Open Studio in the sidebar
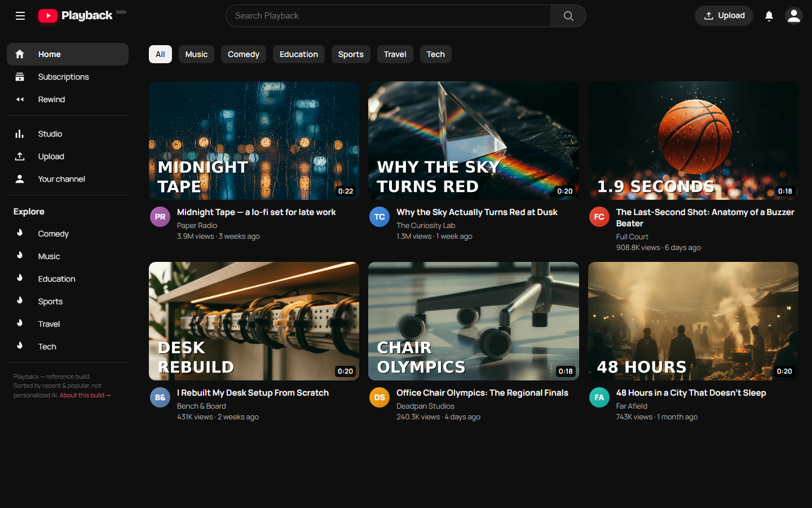The image size is (812, 508). pyautogui.click(x=68, y=134)
